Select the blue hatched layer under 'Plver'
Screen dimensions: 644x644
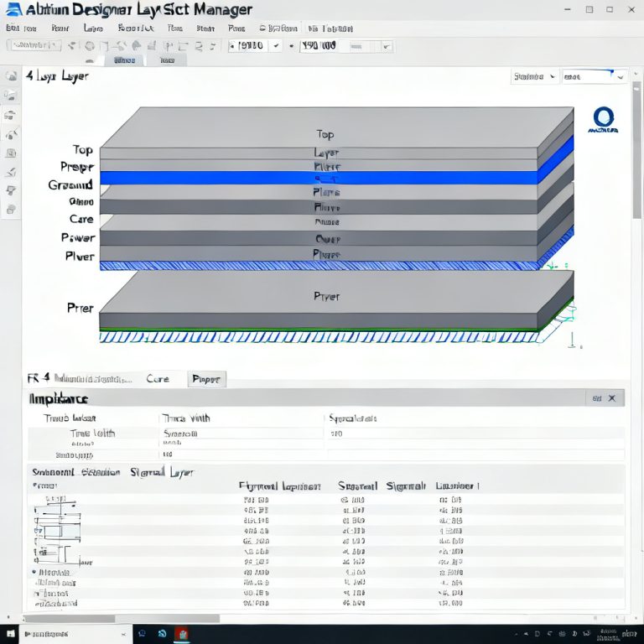(319, 266)
